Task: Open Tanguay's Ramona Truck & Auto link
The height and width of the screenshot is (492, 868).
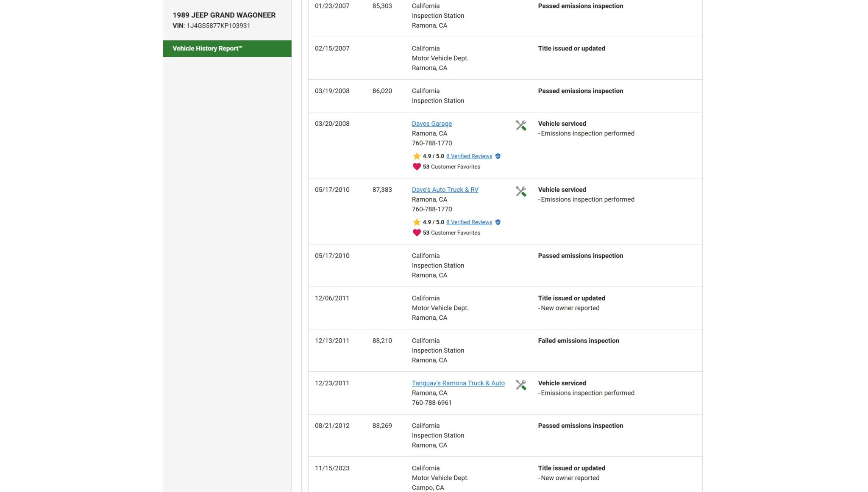Action: 458,383
